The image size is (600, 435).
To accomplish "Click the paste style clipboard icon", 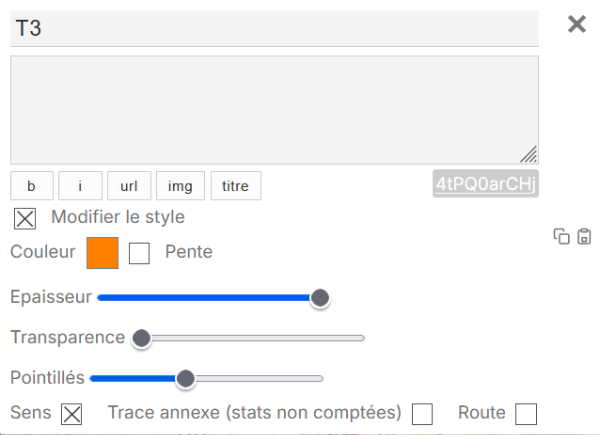I will (585, 237).
